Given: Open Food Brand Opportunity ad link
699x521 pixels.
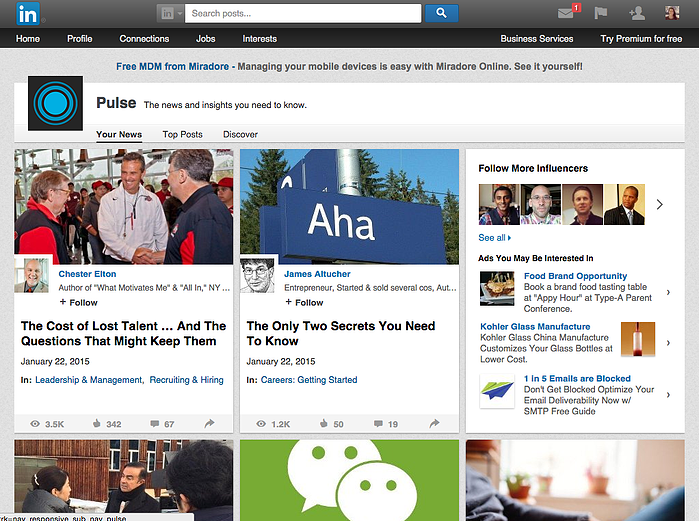Looking at the screenshot, I should pyautogui.click(x=575, y=276).
